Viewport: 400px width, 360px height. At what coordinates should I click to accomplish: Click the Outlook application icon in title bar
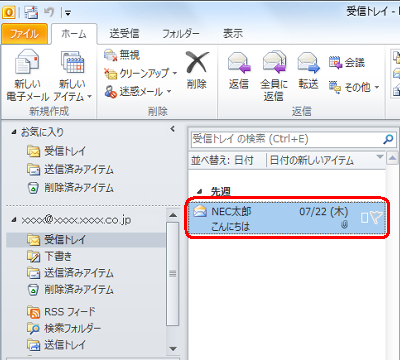(9, 12)
